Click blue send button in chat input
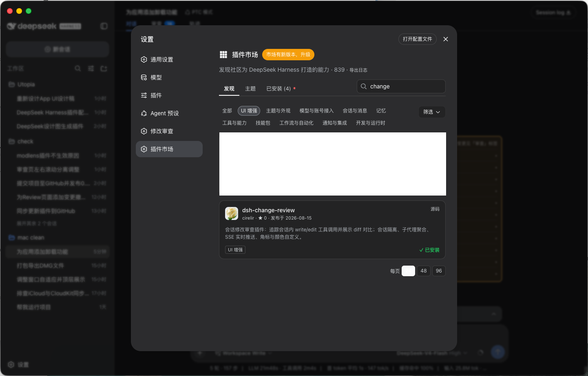Viewport: 588px width, 376px height. point(497,352)
